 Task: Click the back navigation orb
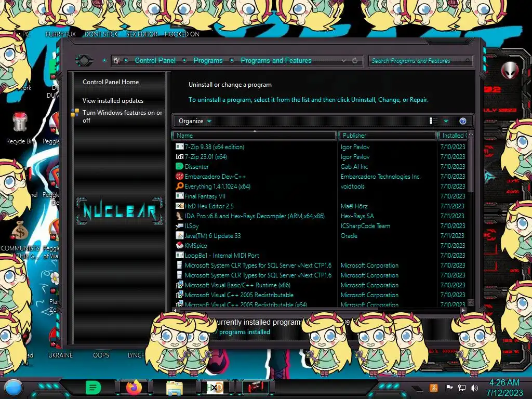click(x=84, y=60)
